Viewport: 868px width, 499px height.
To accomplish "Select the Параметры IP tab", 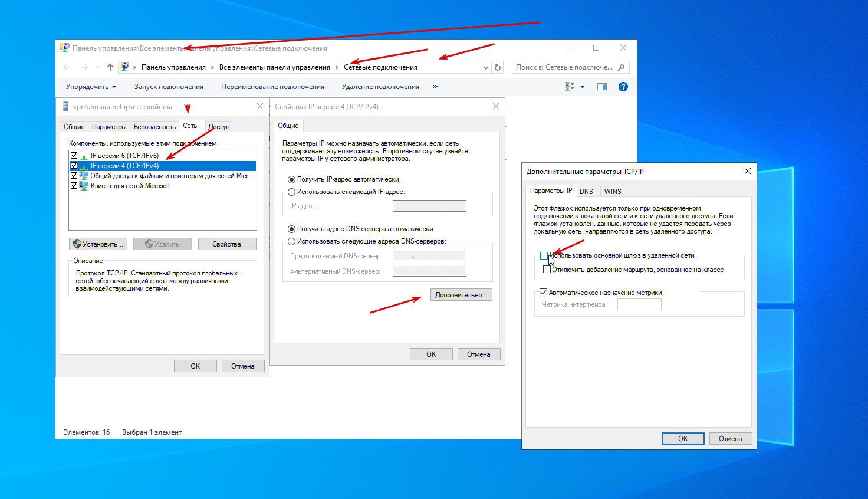I will pyautogui.click(x=551, y=191).
